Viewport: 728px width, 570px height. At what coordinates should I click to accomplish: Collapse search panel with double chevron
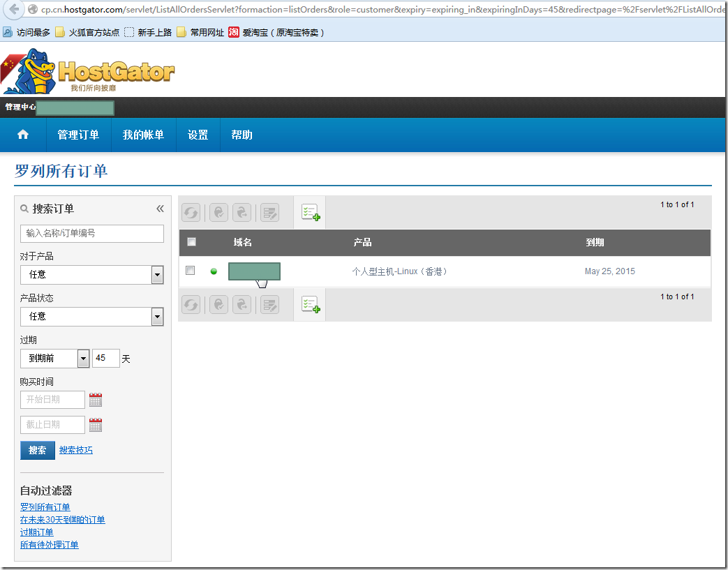[x=160, y=209]
